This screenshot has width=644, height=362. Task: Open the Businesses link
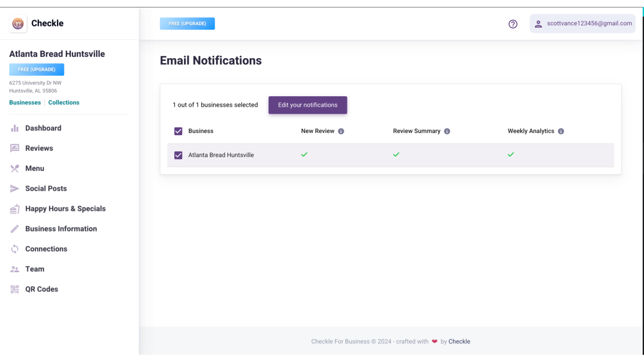click(x=25, y=102)
